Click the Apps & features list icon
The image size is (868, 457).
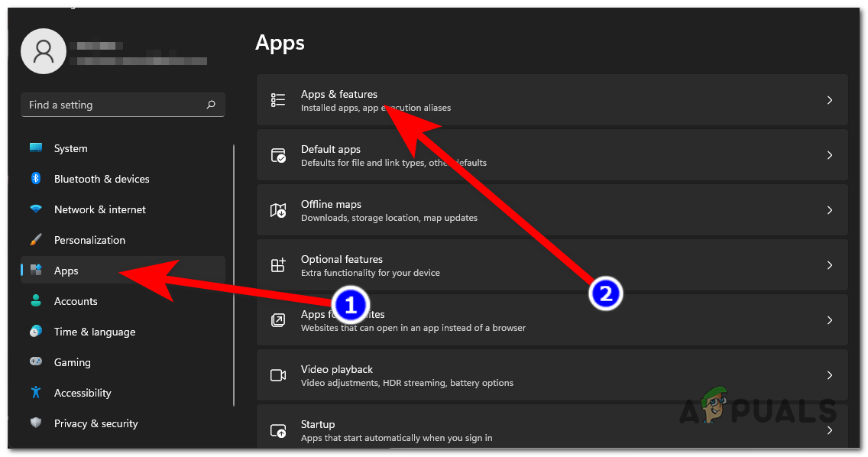pyautogui.click(x=278, y=99)
